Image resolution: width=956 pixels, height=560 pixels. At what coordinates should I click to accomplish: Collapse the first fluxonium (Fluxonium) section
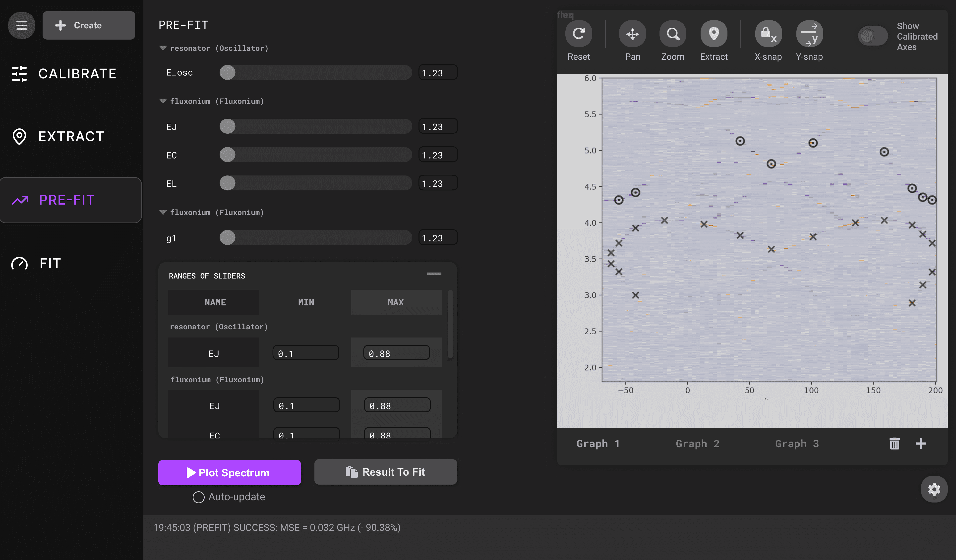163,101
